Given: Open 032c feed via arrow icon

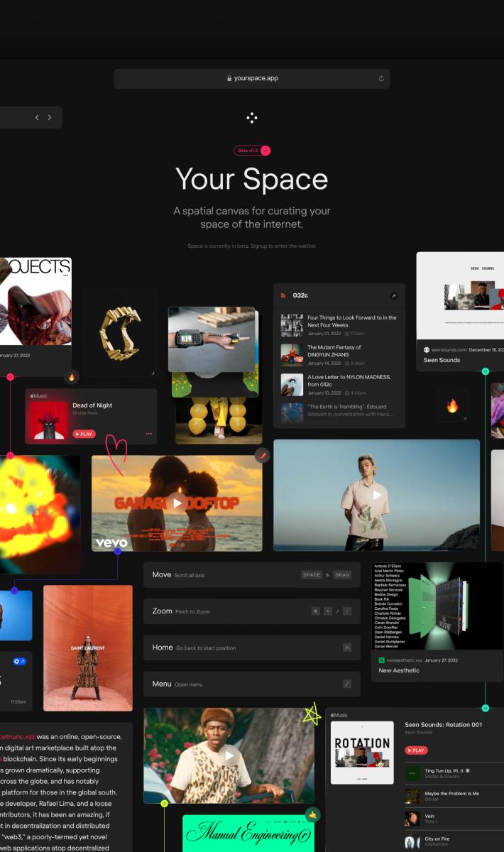Looking at the screenshot, I should click(393, 295).
